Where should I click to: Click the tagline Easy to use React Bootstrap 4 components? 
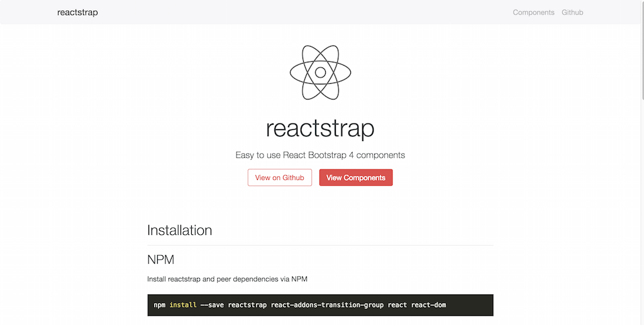(x=320, y=155)
